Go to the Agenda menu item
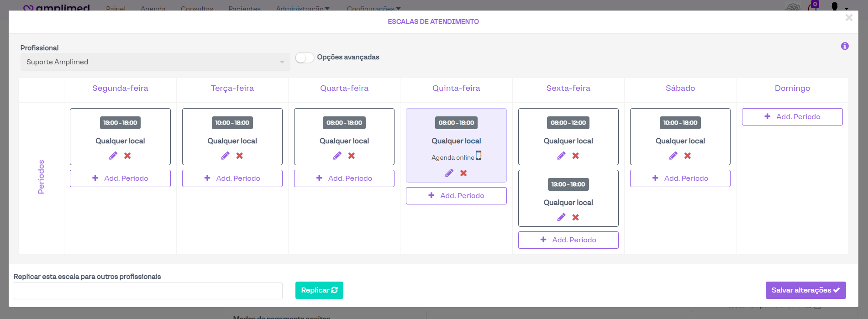Image resolution: width=868 pixels, height=319 pixels. point(153,8)
